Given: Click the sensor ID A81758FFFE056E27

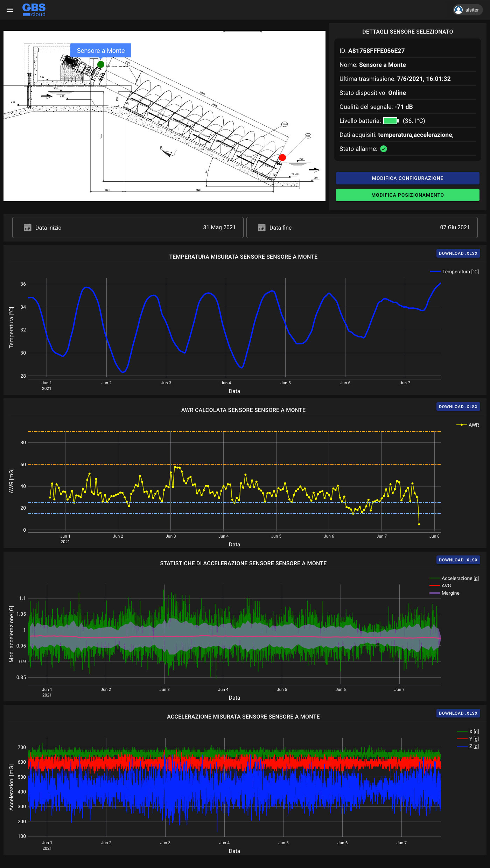Looking at the screenshot, I should coord(376,51).
